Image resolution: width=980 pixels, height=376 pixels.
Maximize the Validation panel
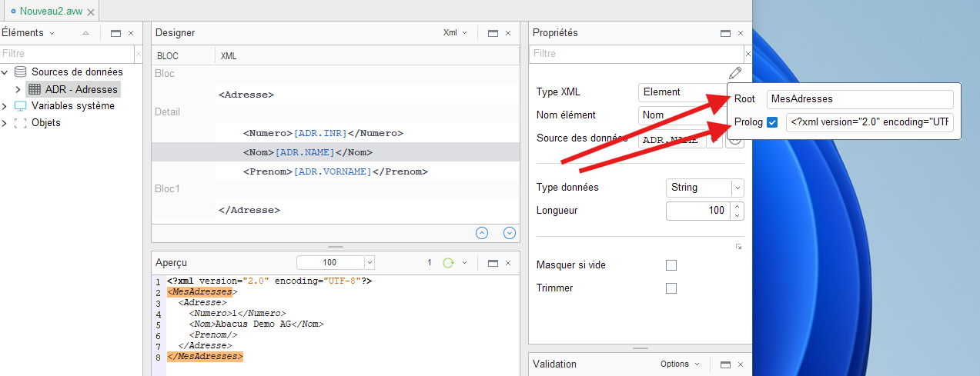(725, 364)
